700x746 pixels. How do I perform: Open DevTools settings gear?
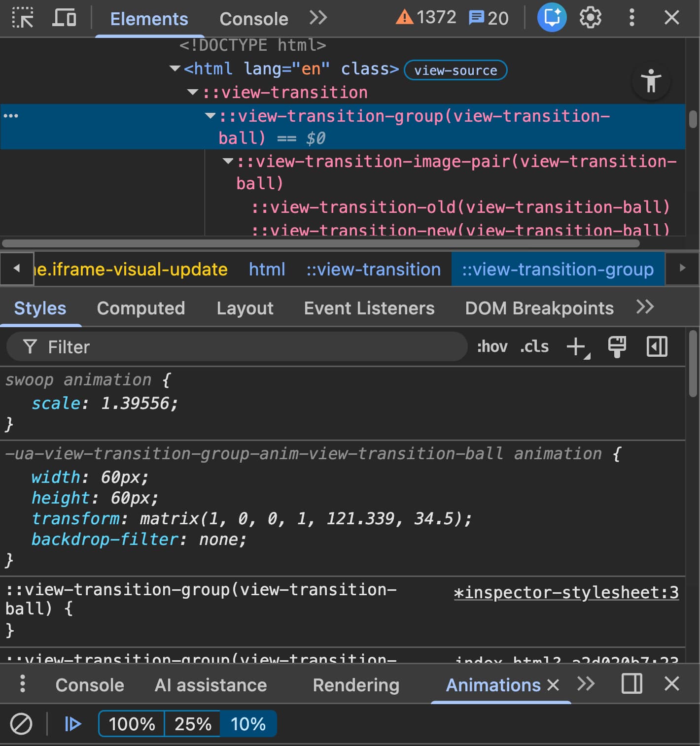(590, 18)
